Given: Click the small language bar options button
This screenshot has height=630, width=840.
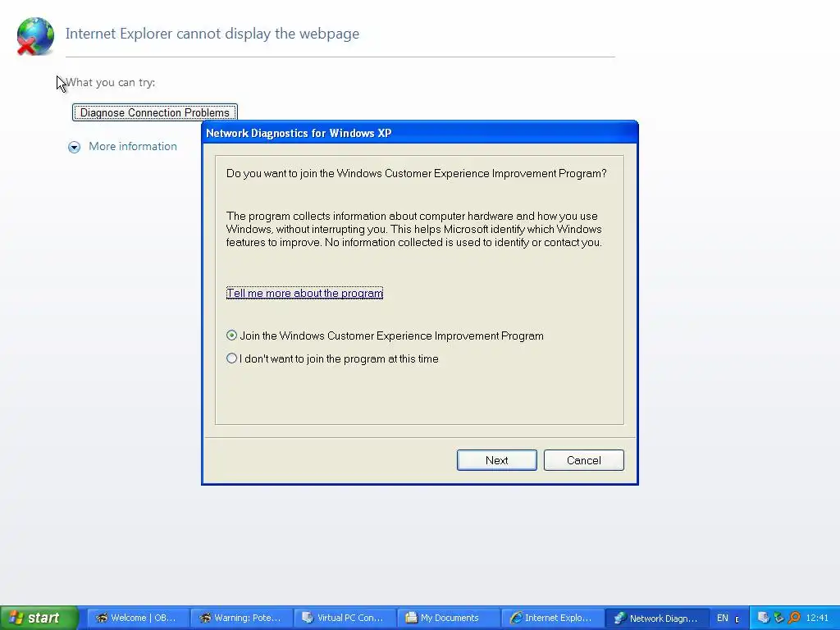Looking at the screenshot, I should click(737, 619).
